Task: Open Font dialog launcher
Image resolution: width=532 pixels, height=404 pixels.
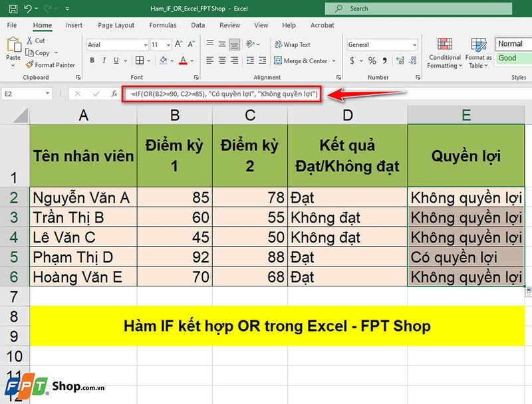Action: click(196, 77)
